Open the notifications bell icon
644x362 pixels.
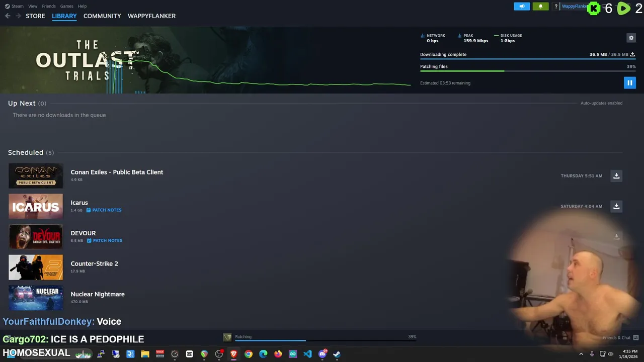pyautogui.click(x=540, y=6)
